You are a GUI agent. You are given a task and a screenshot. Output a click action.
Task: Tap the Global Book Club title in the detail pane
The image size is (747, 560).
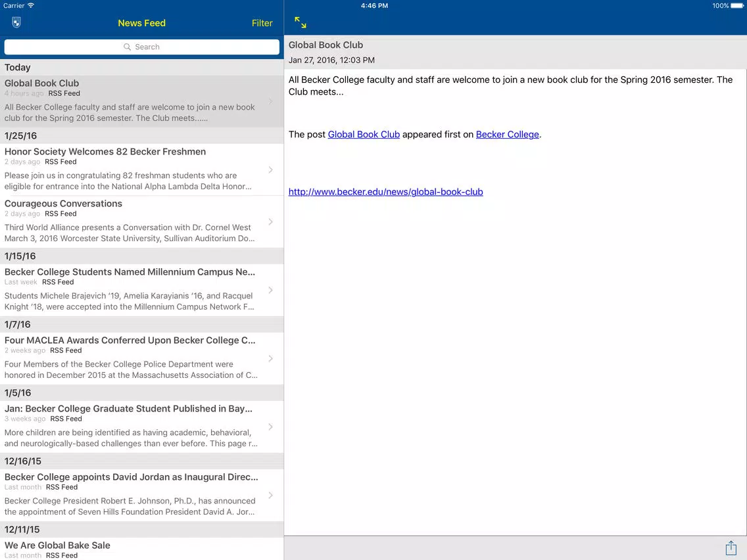[326, 45]
